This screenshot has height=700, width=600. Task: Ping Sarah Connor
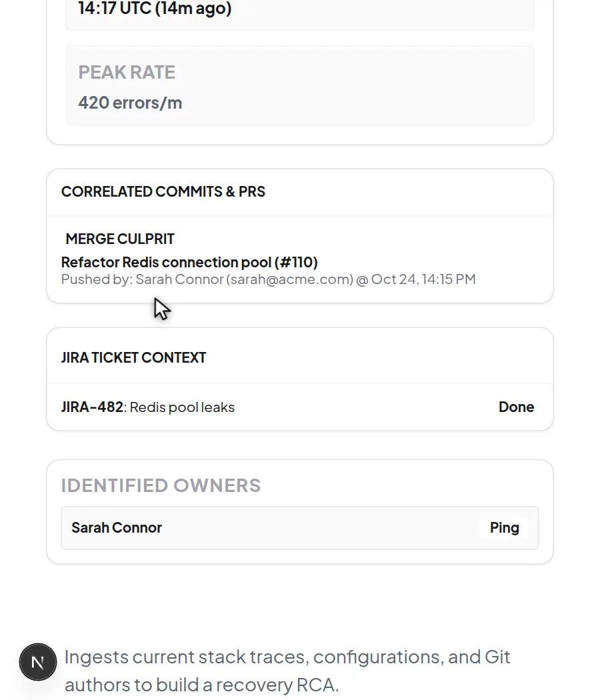[504, 528]
